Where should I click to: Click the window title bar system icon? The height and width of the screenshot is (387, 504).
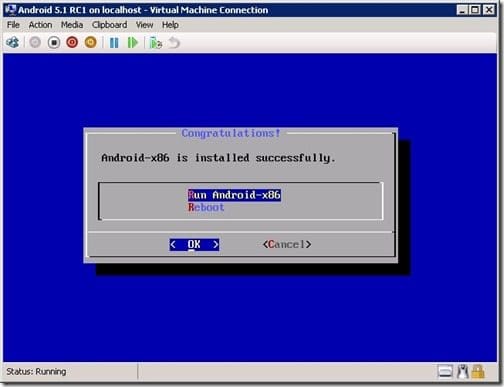tap(10, 10)
